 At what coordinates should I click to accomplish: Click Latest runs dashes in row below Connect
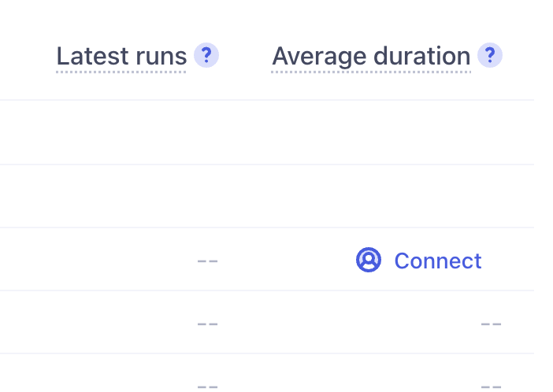click(x=208, y=324)
